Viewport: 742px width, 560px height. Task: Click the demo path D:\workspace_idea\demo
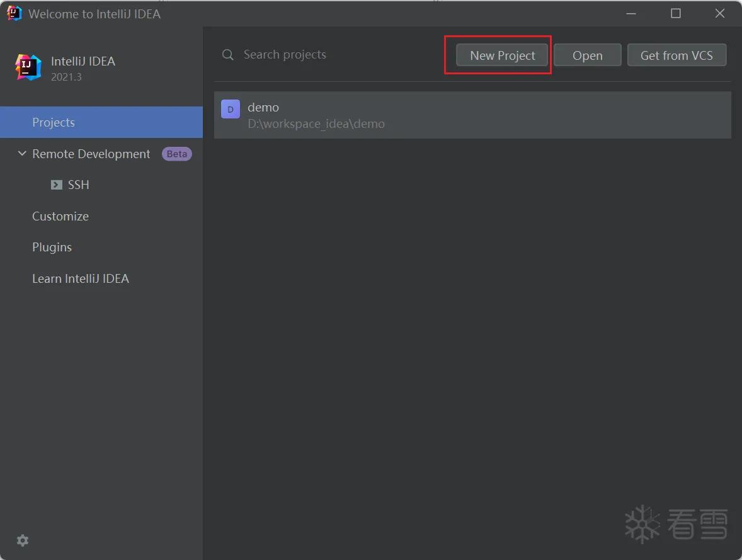pyautogui.click(x=316, y=124)
